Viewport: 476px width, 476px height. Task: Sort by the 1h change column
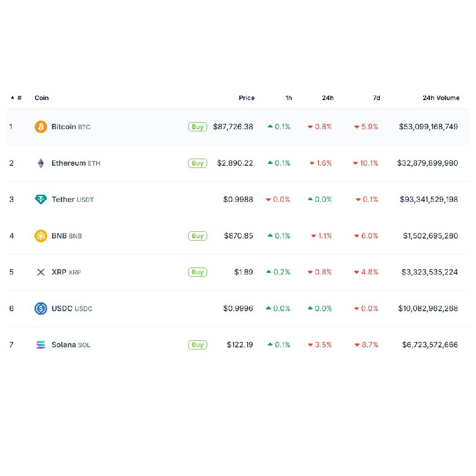288,98
